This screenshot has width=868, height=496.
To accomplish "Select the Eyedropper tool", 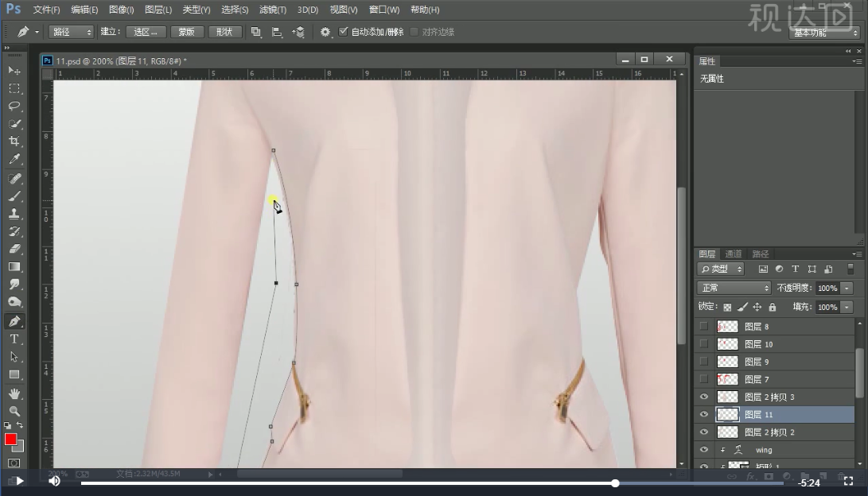I will coord(14,159).
